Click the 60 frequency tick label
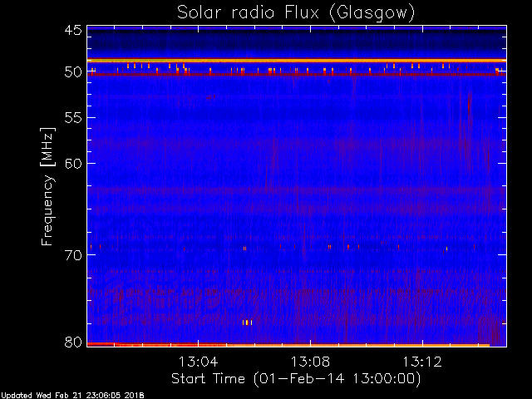 73,164
